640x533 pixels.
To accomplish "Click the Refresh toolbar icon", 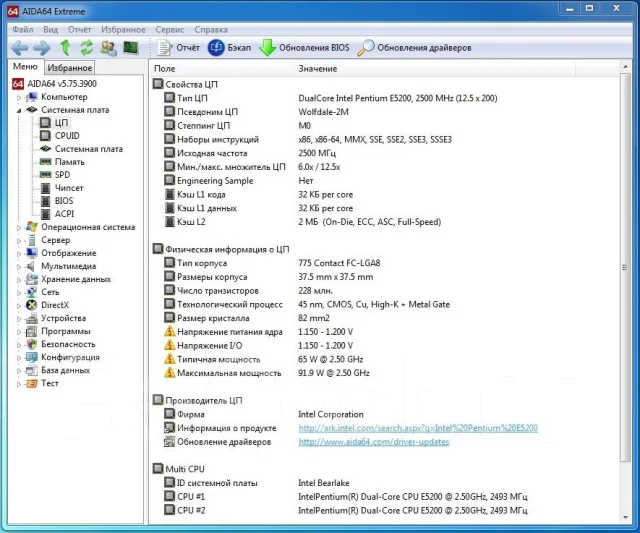I will 87,48.
